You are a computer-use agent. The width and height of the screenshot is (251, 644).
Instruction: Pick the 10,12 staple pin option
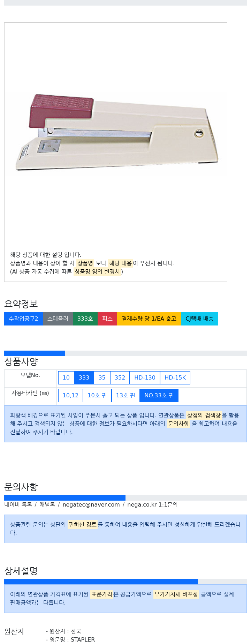(x=70, y=396)
